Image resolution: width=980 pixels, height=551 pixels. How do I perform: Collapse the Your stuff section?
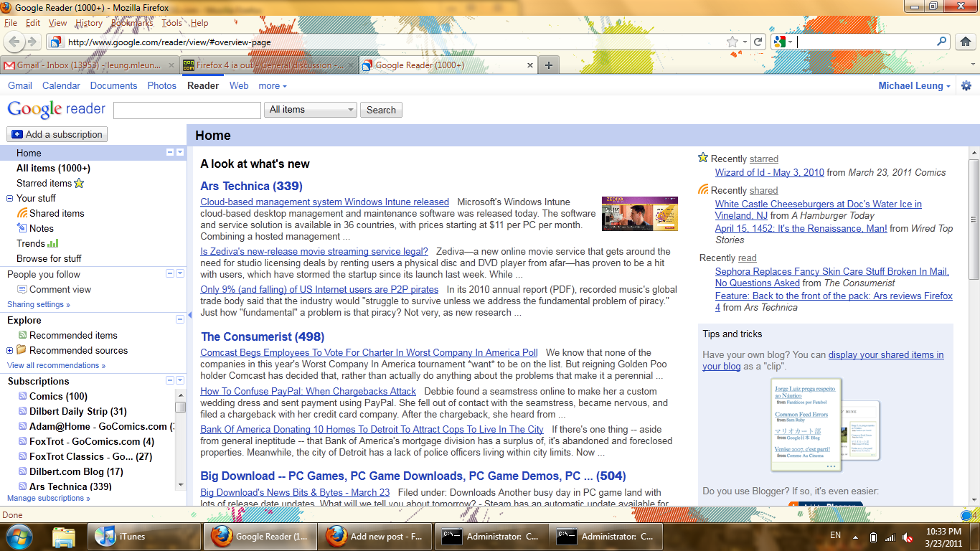10,198
